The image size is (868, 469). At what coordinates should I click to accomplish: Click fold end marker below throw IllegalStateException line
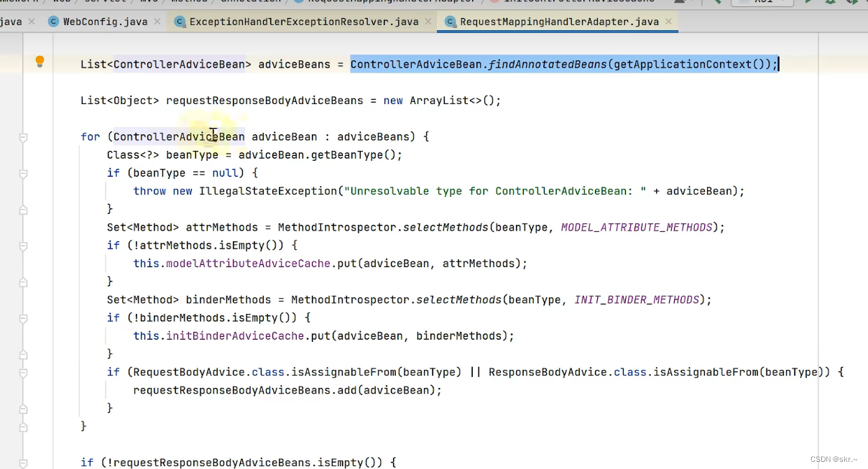(x=23, y=209)
